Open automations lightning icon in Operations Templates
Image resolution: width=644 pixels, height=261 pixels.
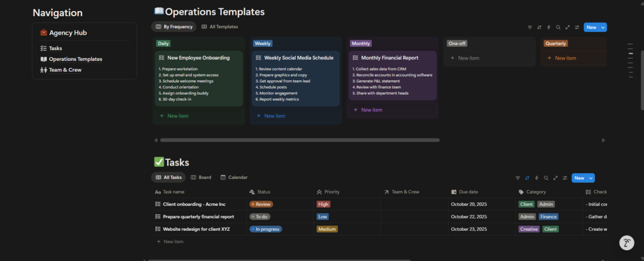pos(549,28)
